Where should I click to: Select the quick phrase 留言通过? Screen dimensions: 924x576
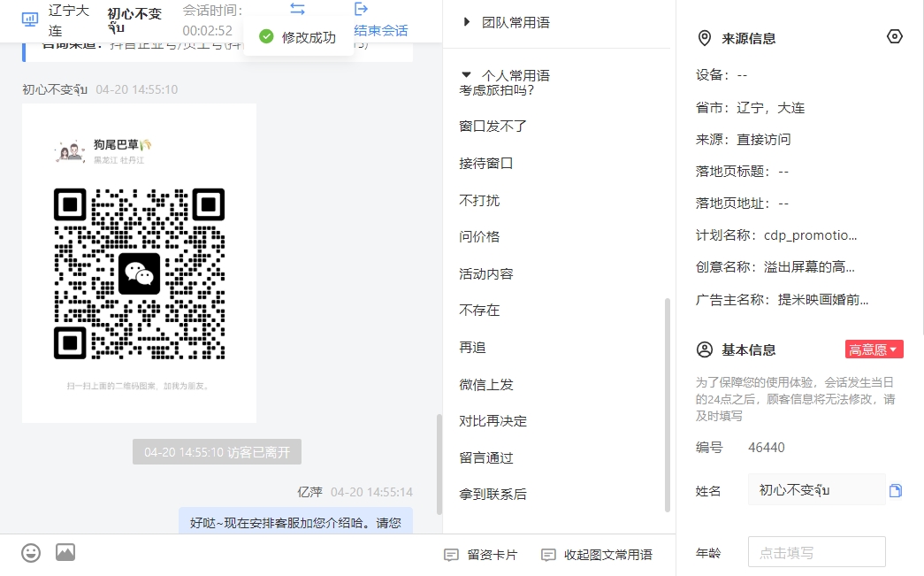(486, 458)
